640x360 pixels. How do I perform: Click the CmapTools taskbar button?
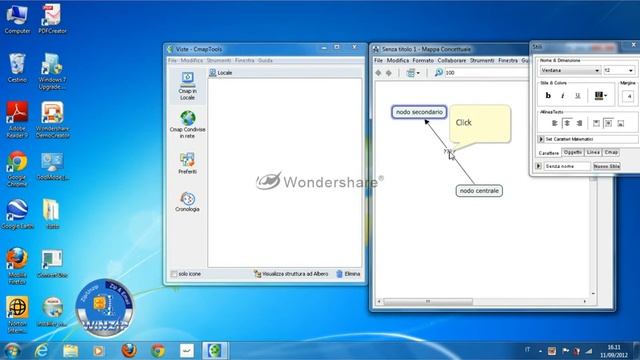[x=214, y=351]
